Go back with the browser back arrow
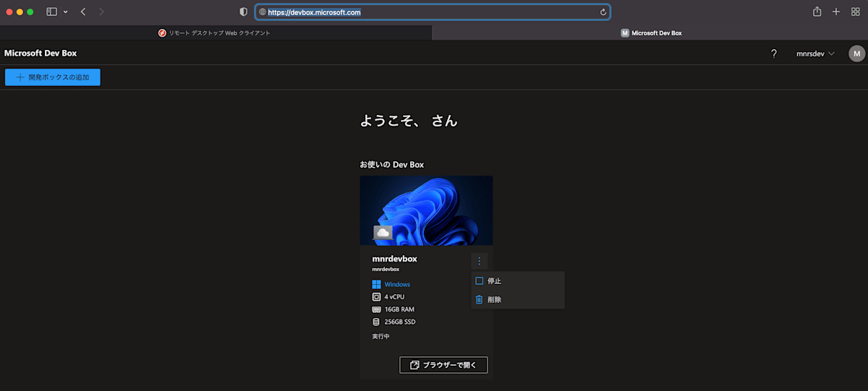Image resolution: width=868 pixels, height=391 pixels. click(83, 12)
